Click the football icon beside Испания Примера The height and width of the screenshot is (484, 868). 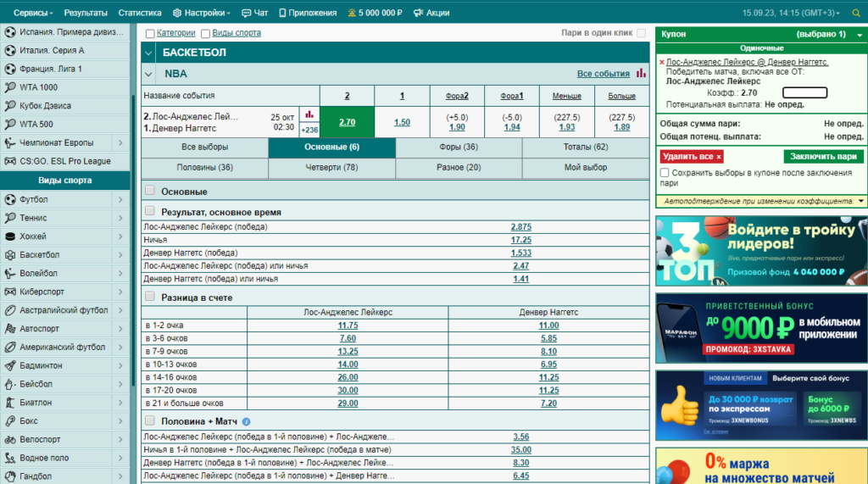pyautogui.click(x=10, y=32)
